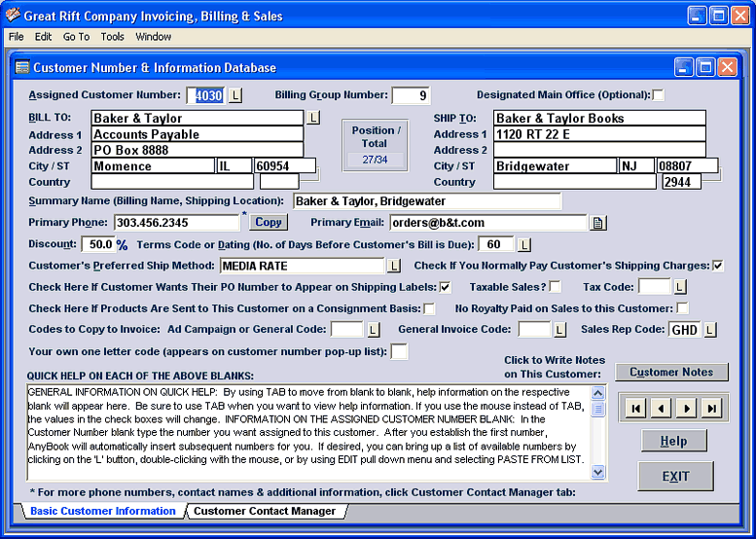The height and width of the screenshot is (539, 756).
Task: Click the Terms Code days field
Action: (495, 244)
